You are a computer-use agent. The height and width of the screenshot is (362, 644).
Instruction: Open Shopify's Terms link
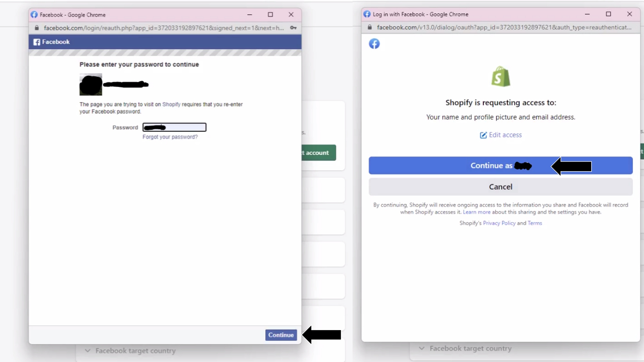535,223
